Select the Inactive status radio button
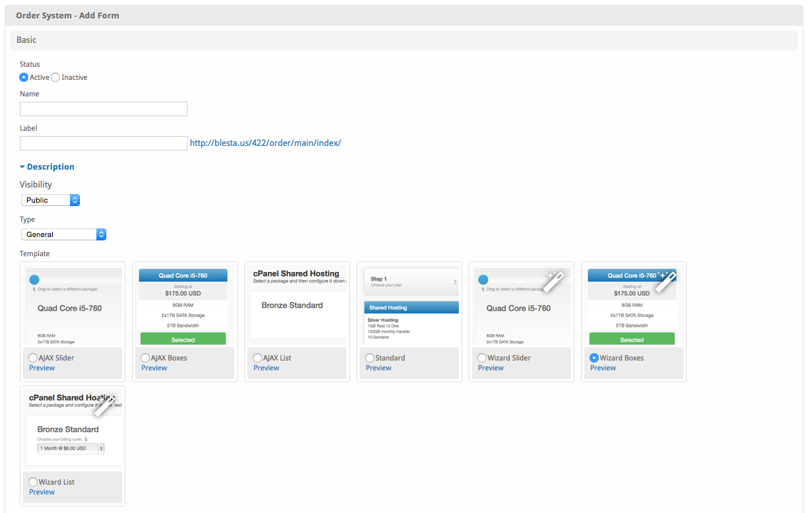The width and height of the screenshot is (812, 513). (55, 77)
